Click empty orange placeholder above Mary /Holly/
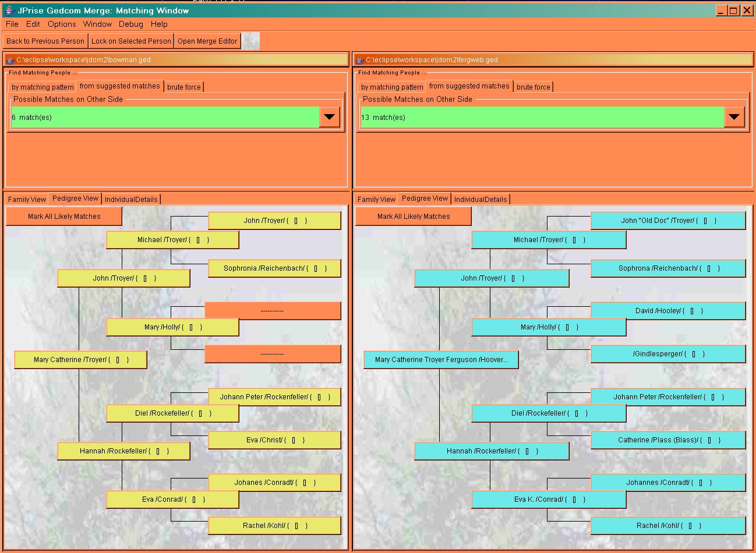 pyautogui.click(x=273, y=310)
